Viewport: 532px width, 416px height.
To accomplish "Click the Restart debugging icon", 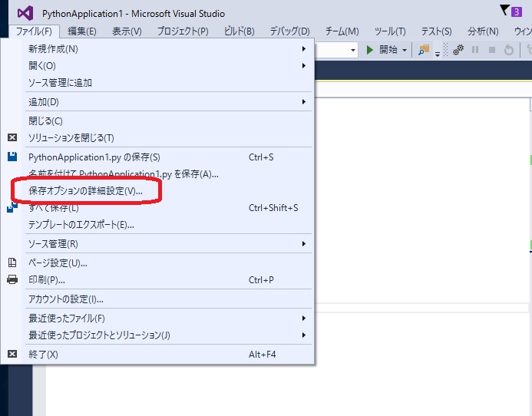I will [509, 50].
